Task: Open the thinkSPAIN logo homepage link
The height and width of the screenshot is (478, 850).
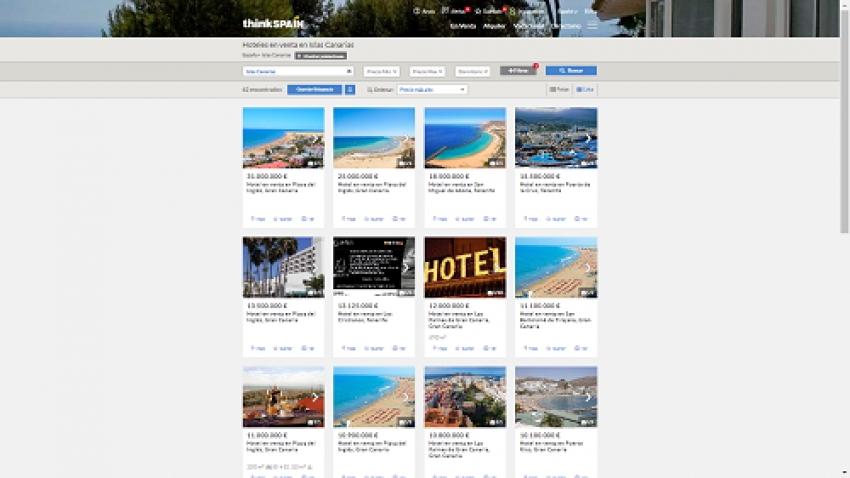Action: pos(273,23)
